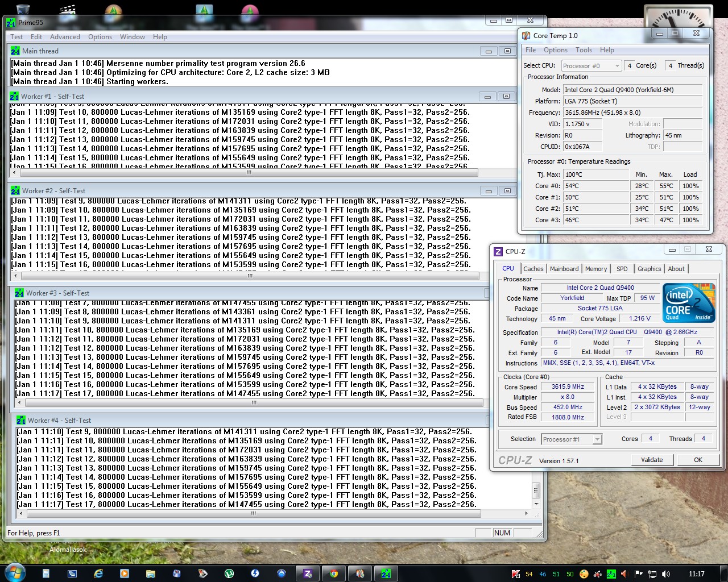Open the media player taskbar icon
The height and width of the screenshot is (582, 728).
click(125, 573)
